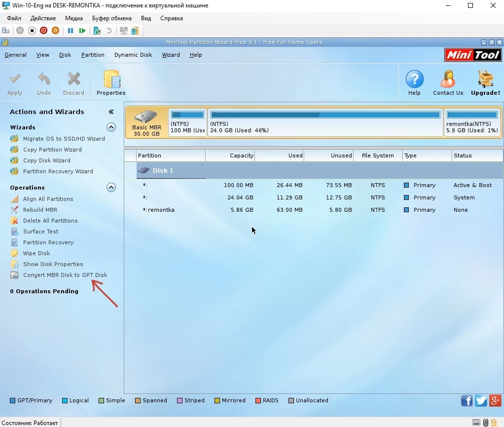Open the Disk menu
Image resolution: width=504 pixels, height=427 pixels.
pyautogui.click(x=65, y=55)
